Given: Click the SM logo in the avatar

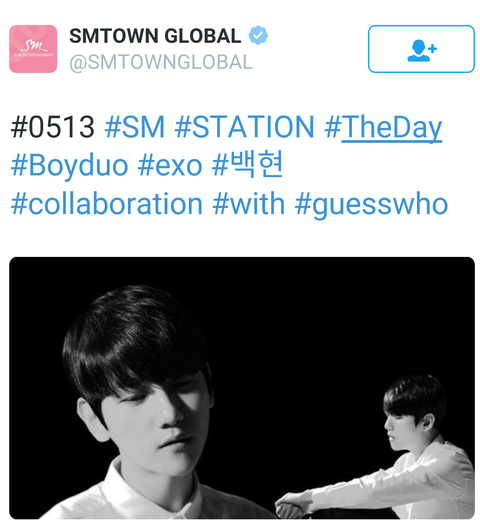Looking at the screenshot, I should [34, 47].
